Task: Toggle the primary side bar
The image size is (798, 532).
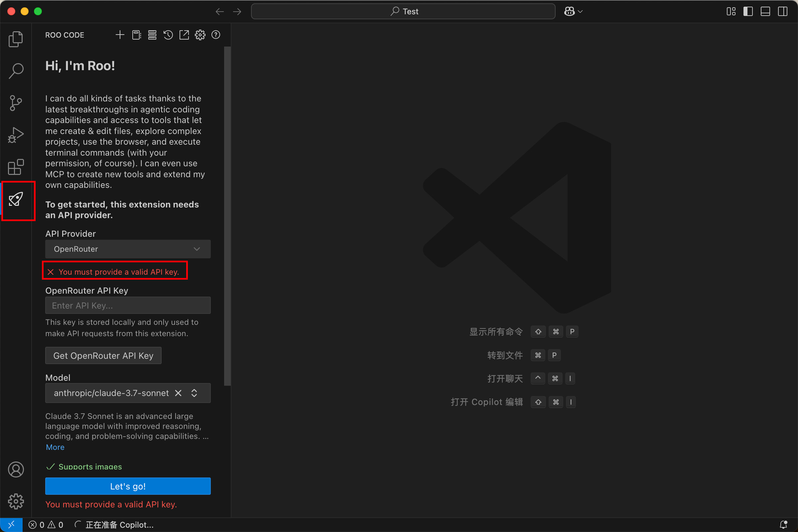Action: click(x=748, y=12)
